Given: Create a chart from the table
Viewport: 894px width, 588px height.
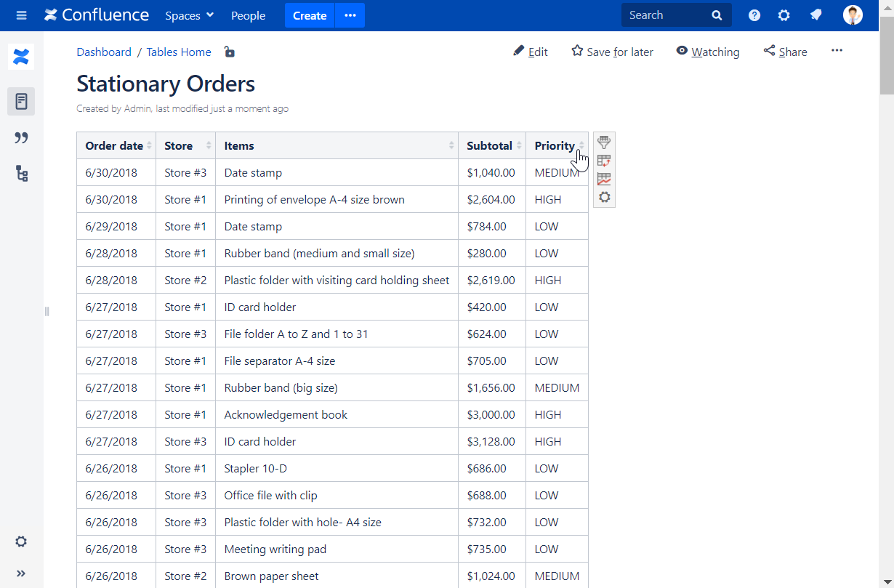Looking at the screenshot, I should point(604,179).
